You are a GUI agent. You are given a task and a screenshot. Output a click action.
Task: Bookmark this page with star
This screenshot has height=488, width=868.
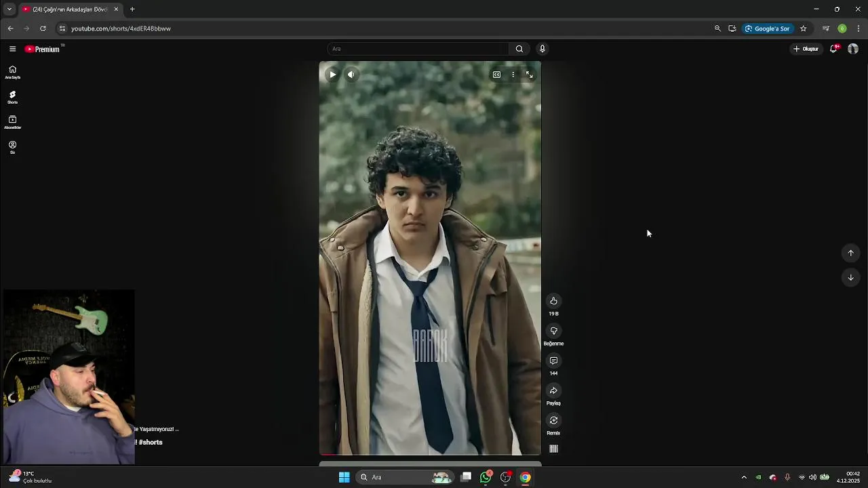coord(803,28)
